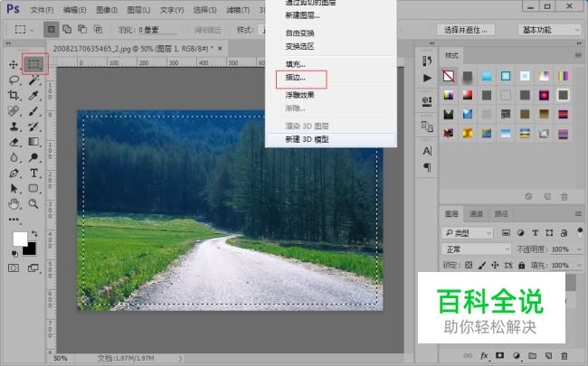The image size is (588, 366).
Task: Select the Horizontal Type tool
Action: [x=33, y=174]
